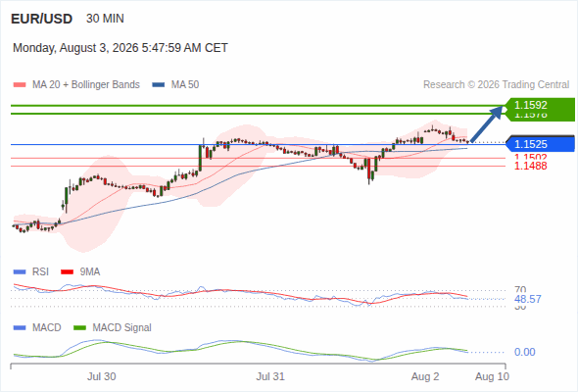The image size is (578, 392).
Task: Click the RSI value 48.57 label
Action: click(528, 299)
